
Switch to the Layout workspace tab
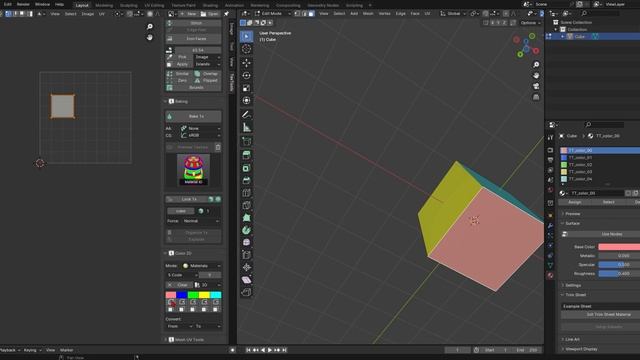(82, 5)
